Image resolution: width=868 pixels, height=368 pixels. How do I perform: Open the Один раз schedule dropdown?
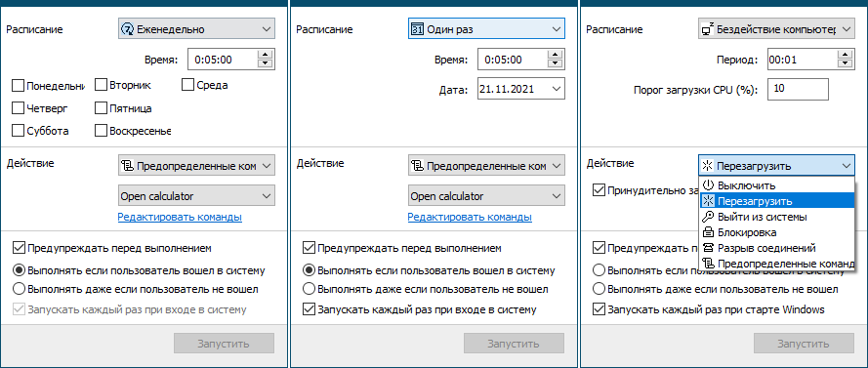pyautogui.click(x=486, y=29)
